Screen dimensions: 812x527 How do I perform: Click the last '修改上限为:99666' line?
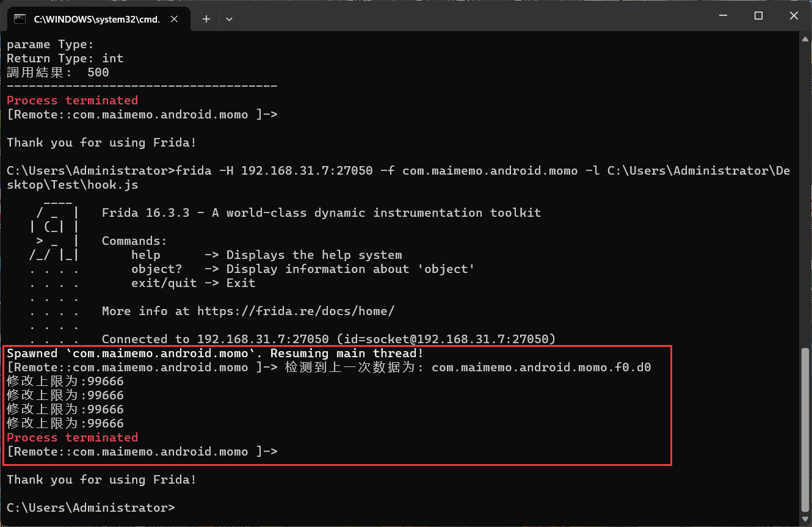click(65, 423)
